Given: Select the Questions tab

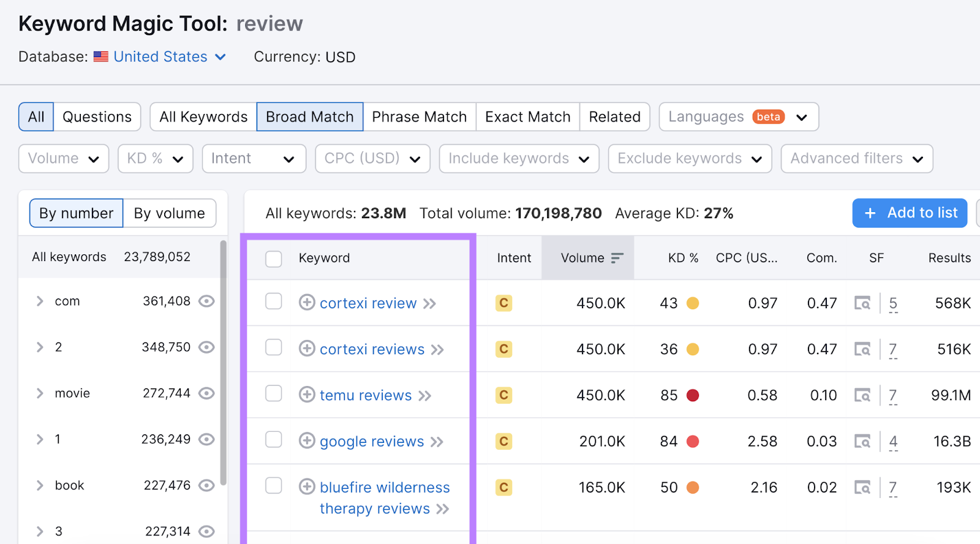Looking at the screenshot, I should 97,117.
